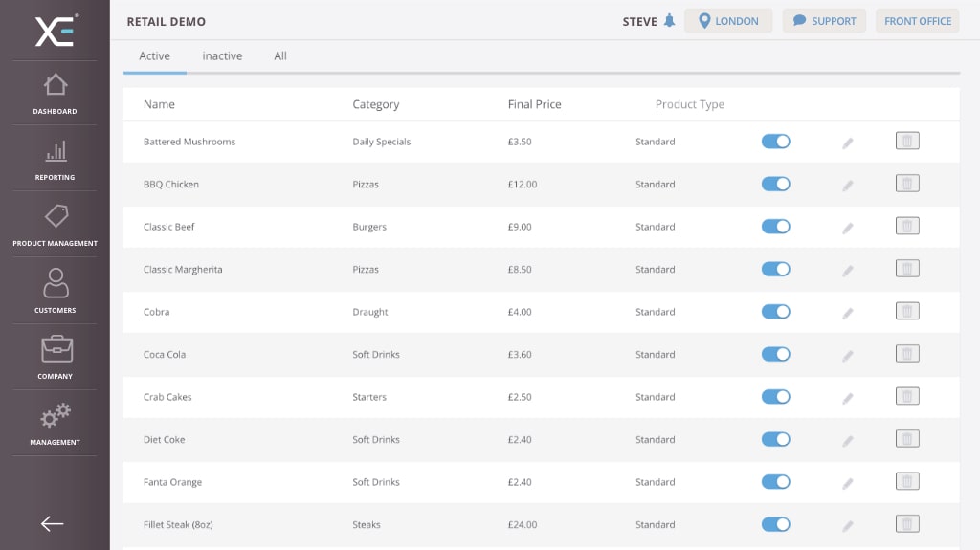Viewport: 980px width, 550px height.
Task: Edit Battered Mushrooms with pencil icon
Action: click(847, 143)
